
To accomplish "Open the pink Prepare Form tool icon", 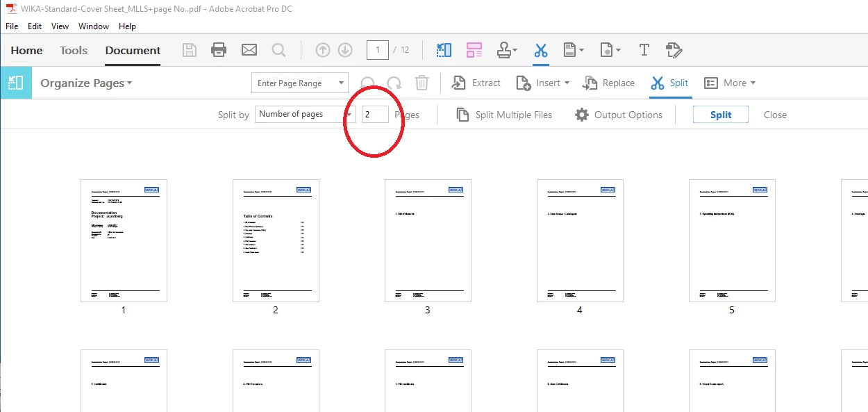I will (x=474, y=50).
